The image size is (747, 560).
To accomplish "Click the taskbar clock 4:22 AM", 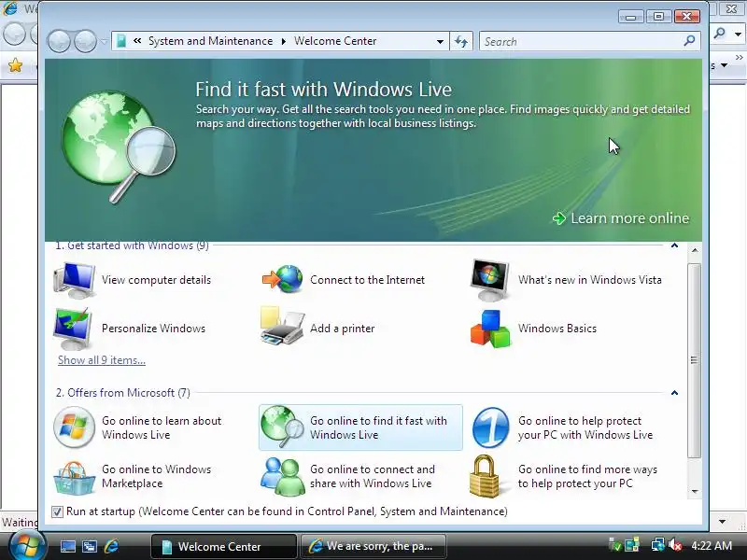I will tap(712, 545).
